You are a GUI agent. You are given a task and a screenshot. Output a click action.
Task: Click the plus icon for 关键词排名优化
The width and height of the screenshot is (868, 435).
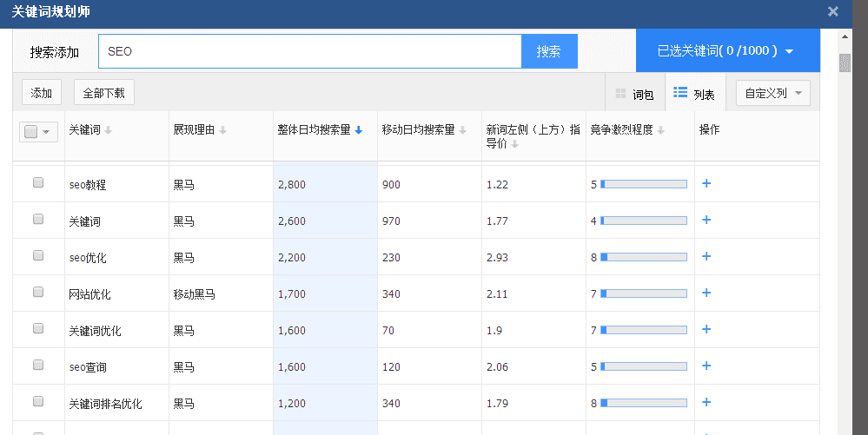click(x=706, y=402)
